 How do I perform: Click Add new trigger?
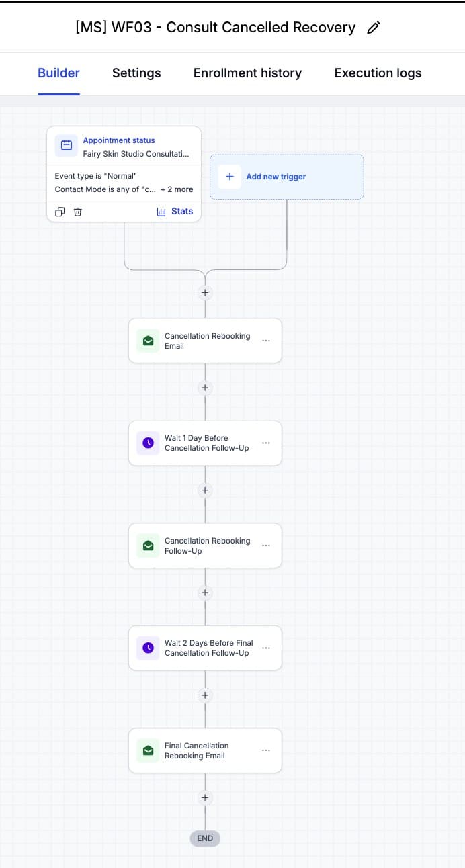[x=287, y=177]
